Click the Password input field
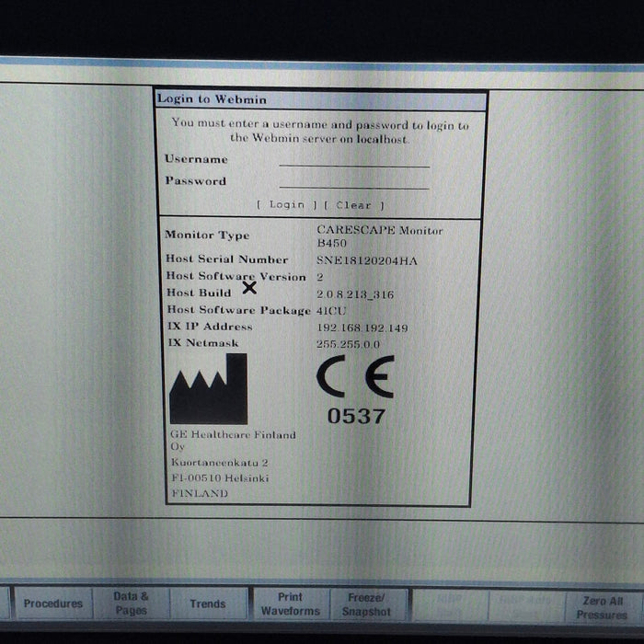Image resolution: width=644 pixels, height=644 pixels. 354,183
